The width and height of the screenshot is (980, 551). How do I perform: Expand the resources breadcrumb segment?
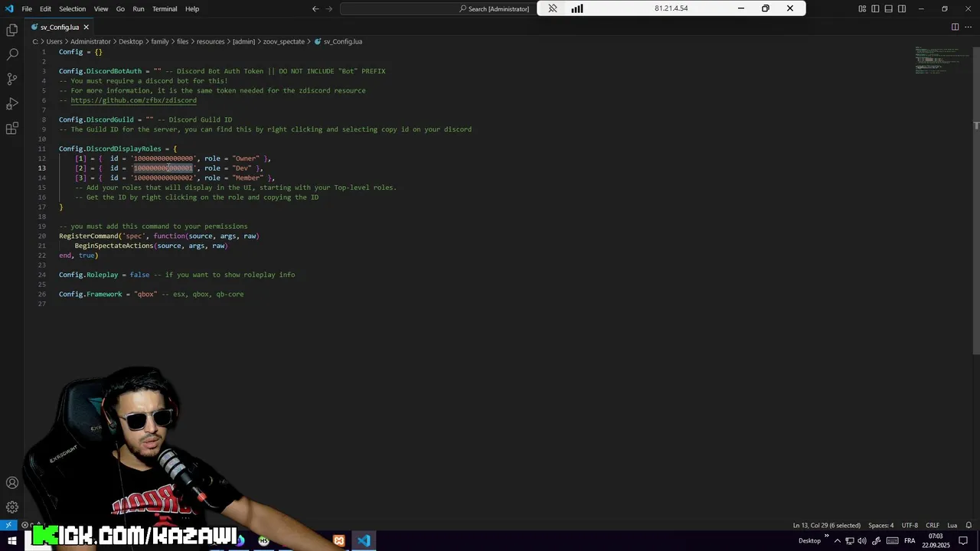coord(211,41)
